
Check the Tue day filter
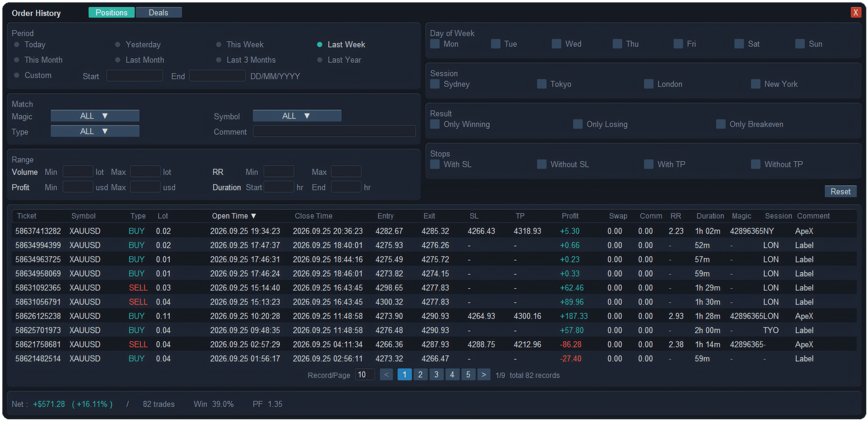pos(496,44)
